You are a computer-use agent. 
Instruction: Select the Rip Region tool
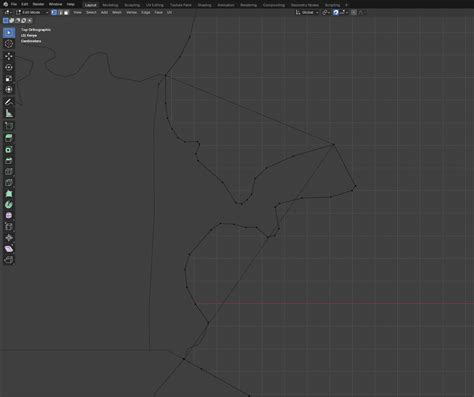(9, 260)
